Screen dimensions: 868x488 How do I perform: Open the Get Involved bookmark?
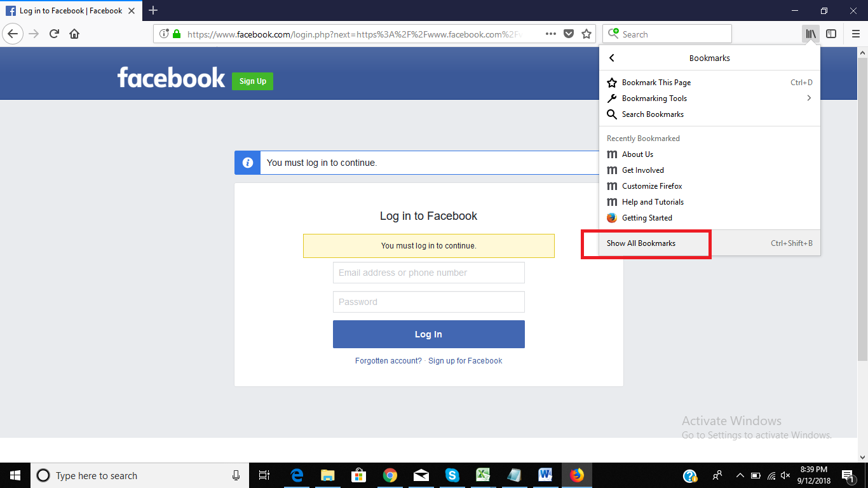[x=710, y=170]
